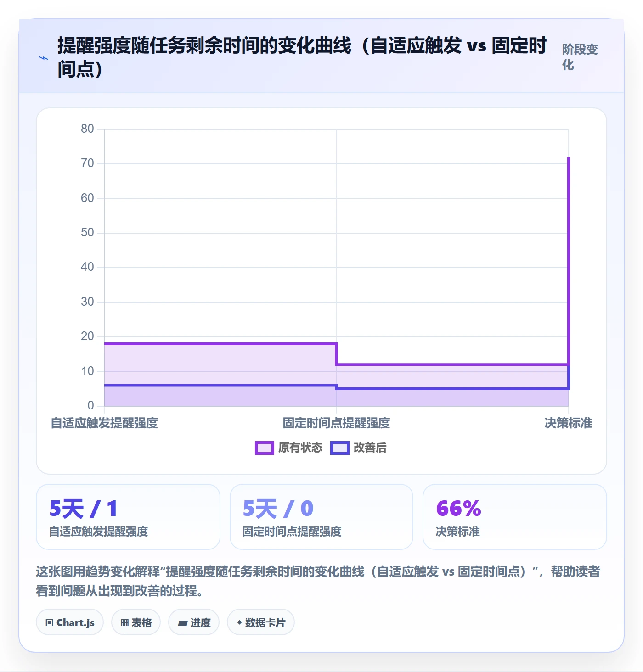Click the icon inside the Chart.js chip
The width and height of the screenshot is (643, 672).
50,623
